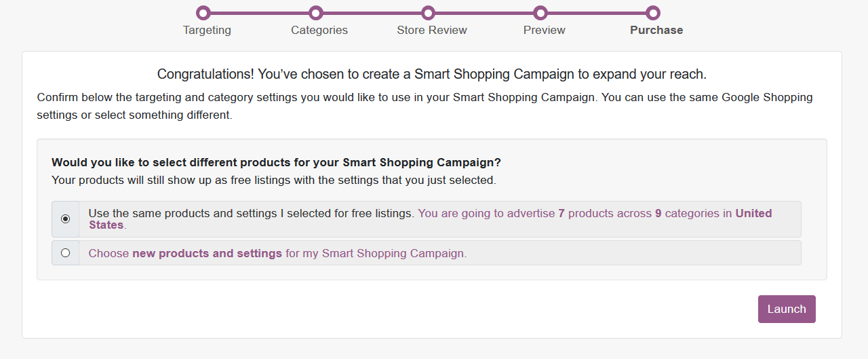Click the 'Choose new products and settings' text
This screenshot has width=868, height=359.
277,254
